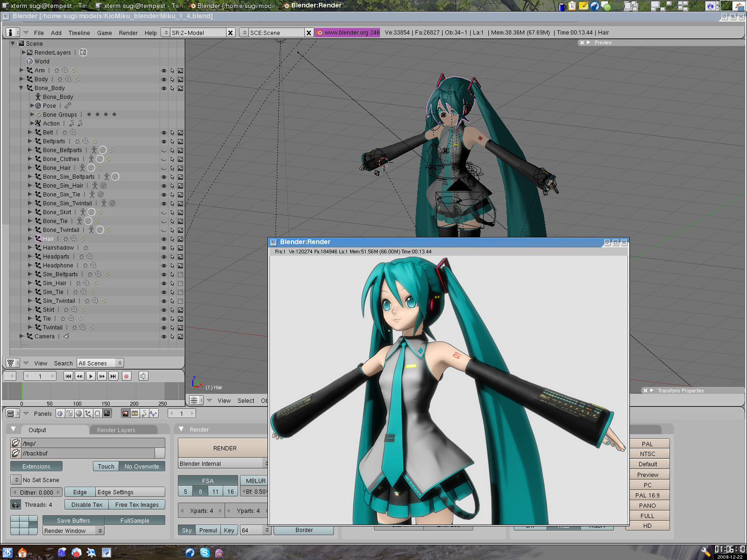Toggle the Save Buffers option

(73, 520)
